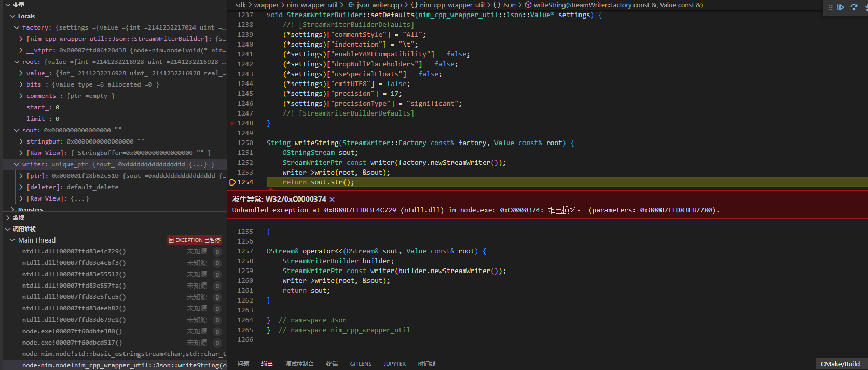Image resolution: width=868 pixels, height=370 pixels.
Task: Click the nim_cpp_wrapper_util breadcrumb segment
Action: (x=452, y=5)
